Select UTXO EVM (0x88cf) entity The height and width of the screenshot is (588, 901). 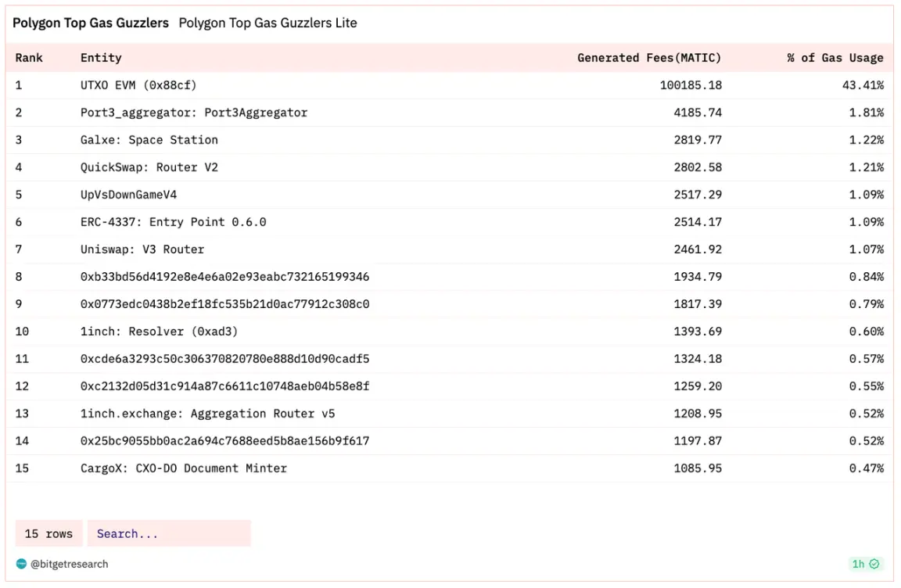tap(138, 85)
